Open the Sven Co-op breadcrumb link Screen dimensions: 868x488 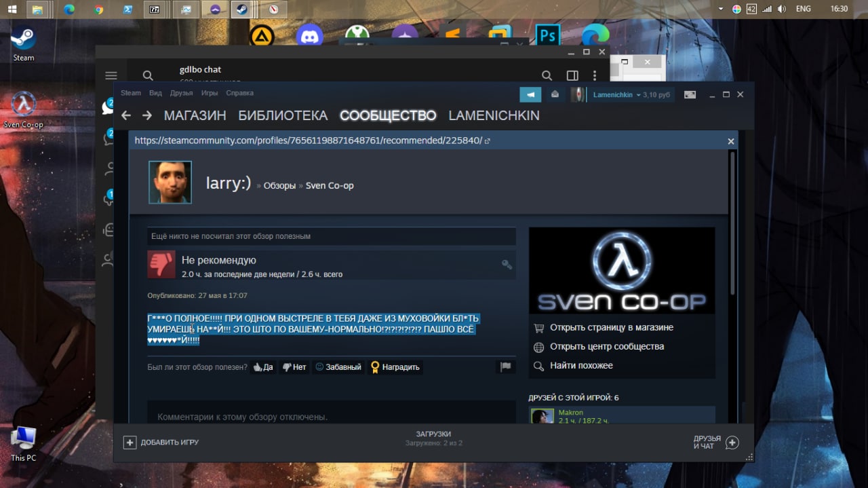coord(330,185)
